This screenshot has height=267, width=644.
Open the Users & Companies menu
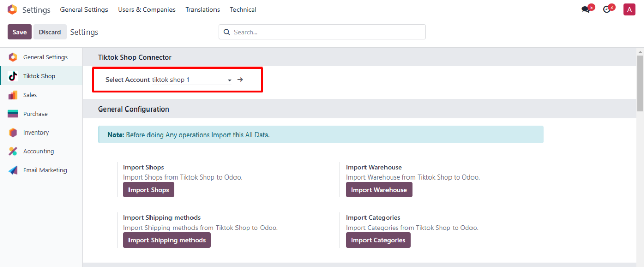(146, 10)
